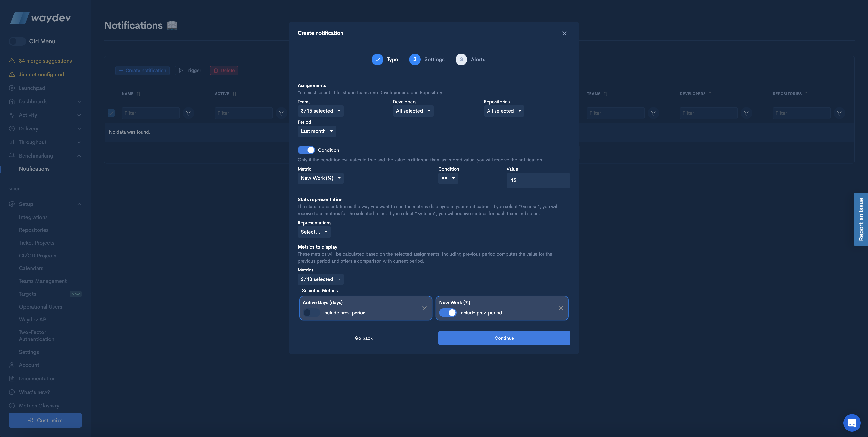
Task: Click the Notifications documentation book icon
Action: [172, 25]
